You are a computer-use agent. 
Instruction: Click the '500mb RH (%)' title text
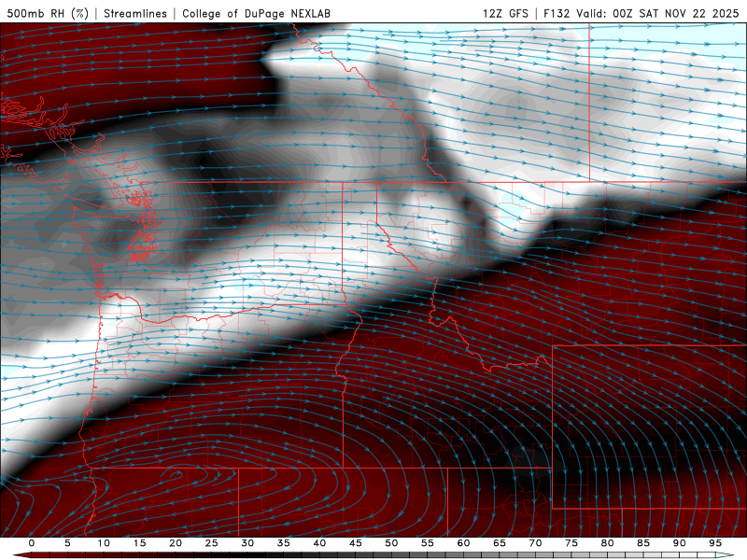[x=48, y=13]
